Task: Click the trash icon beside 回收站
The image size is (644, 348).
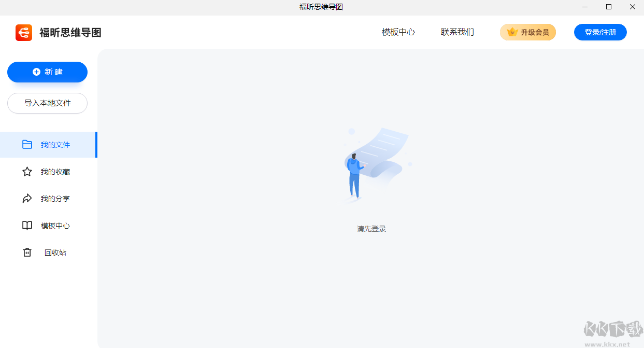Action: 27,253
